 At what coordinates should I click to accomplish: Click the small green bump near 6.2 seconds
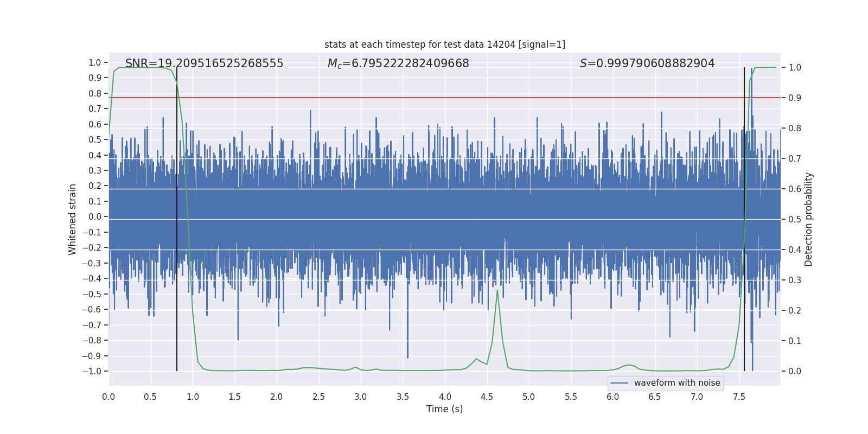pyautogui.click(x=629, y=365)
